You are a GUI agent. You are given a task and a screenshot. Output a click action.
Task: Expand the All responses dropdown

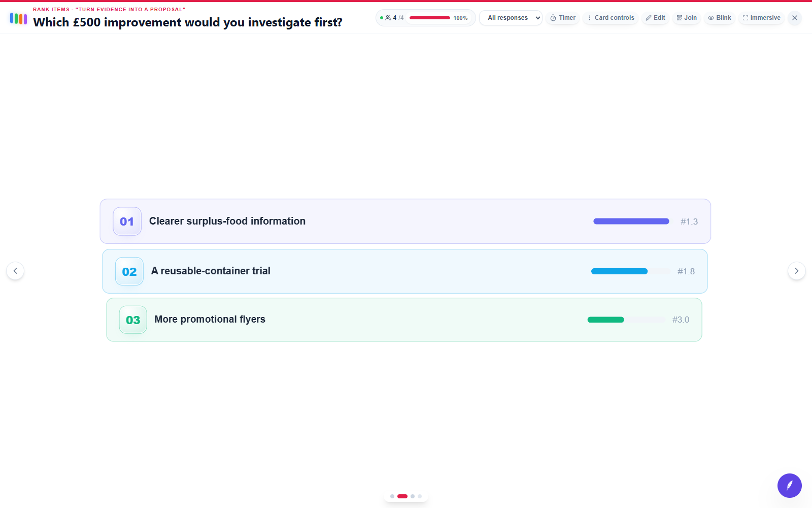tap(511, 18)
